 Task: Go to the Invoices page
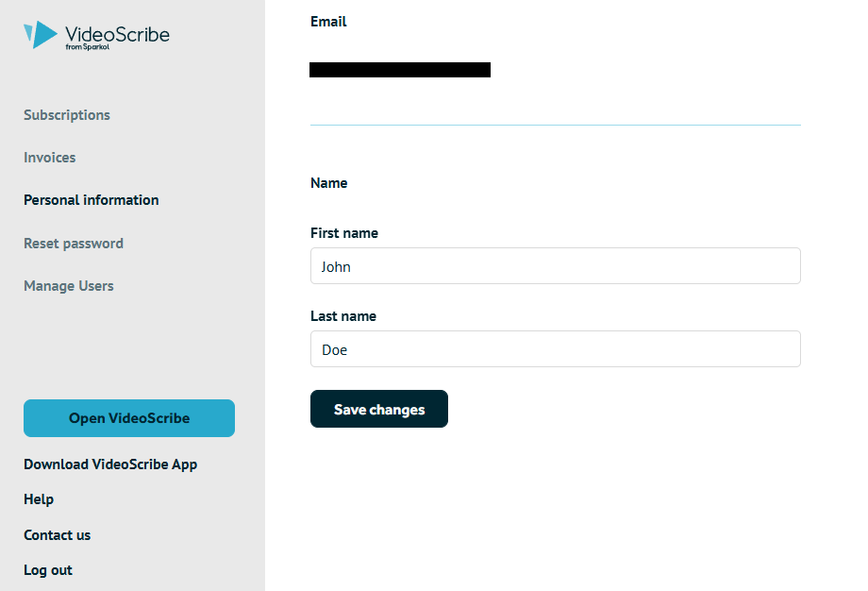coord(50,158)
